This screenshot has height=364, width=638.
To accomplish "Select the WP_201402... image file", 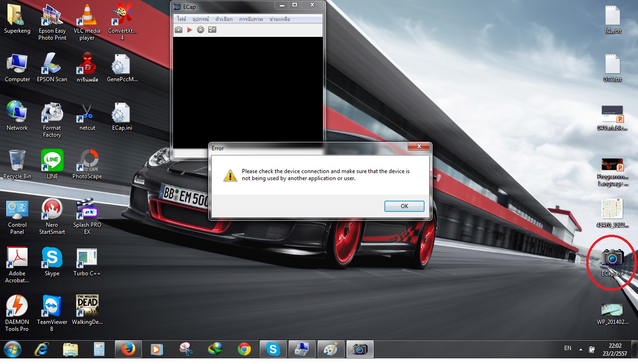I will point(612,314).
